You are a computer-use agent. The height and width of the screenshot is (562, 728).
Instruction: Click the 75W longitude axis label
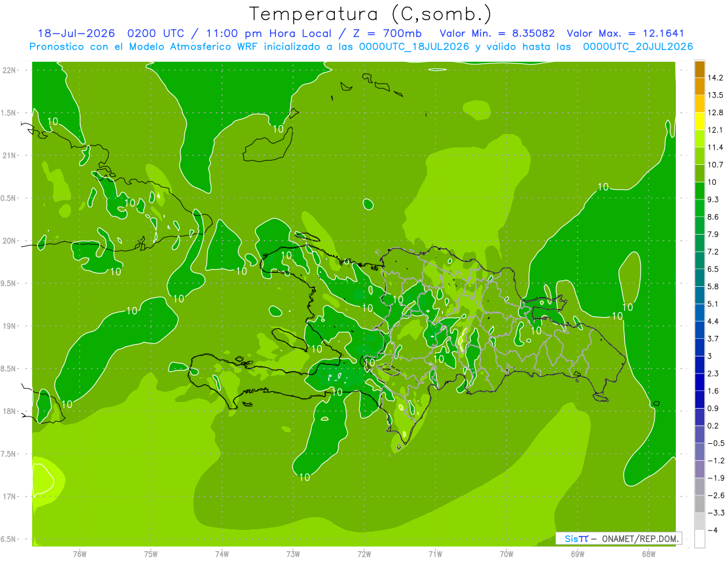tap(151, 553)
